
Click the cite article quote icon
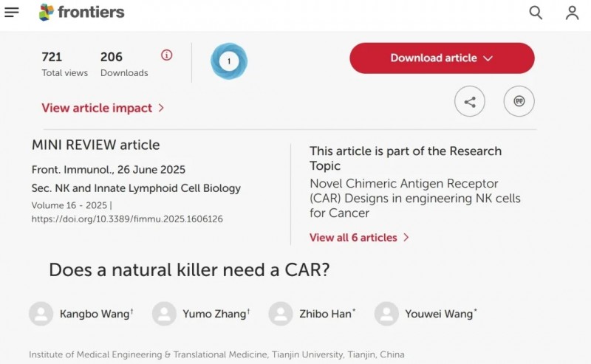[x=519, y=101]
